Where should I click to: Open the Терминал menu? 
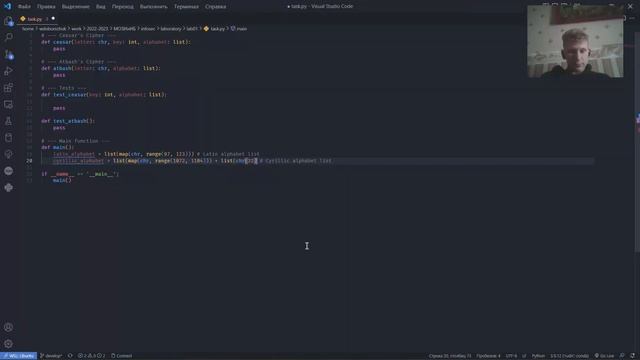coord(186,7)
